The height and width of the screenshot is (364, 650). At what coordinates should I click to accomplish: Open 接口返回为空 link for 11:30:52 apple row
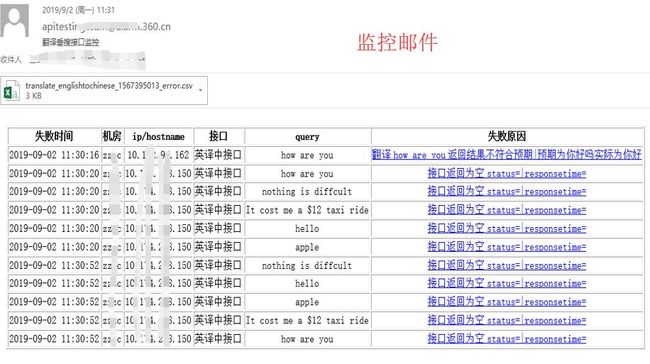(507, 301)
